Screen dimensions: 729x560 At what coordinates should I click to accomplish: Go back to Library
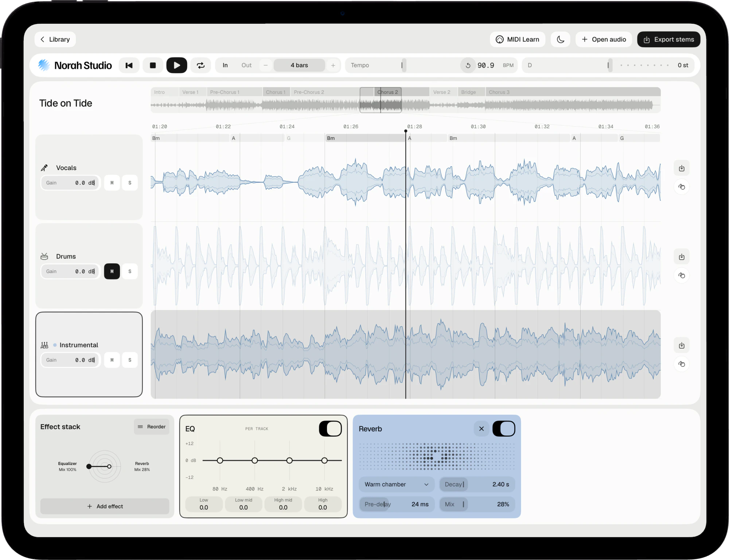coord(55,39)
